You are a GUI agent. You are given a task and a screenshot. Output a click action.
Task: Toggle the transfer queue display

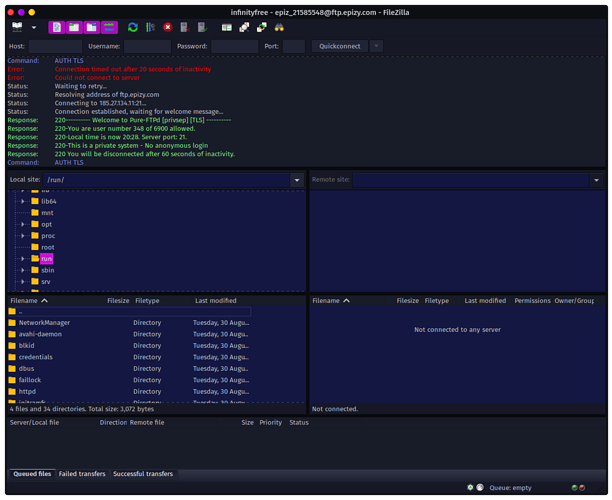point(109,27)
